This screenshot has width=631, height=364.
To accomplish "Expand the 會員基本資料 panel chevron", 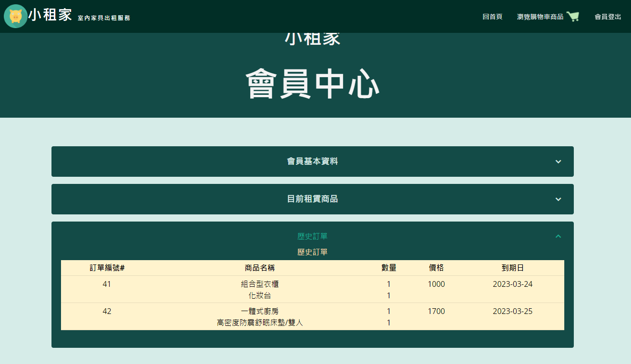I will coord(558,162).
